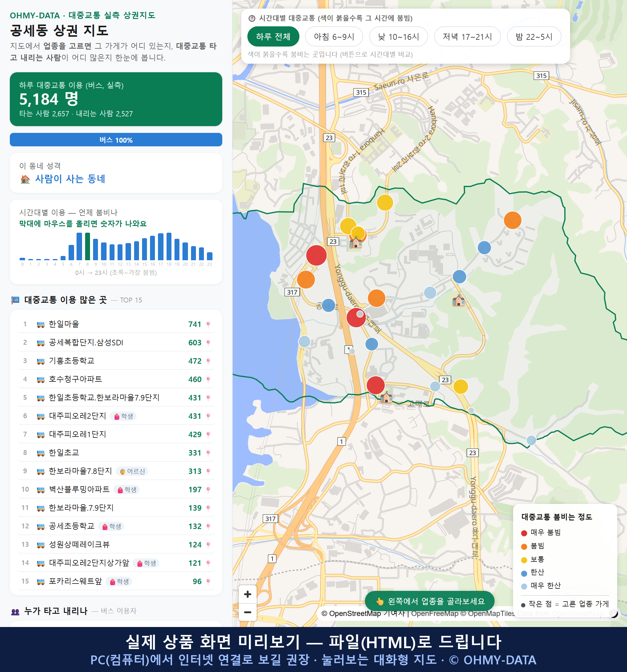
Task: Click the orange stop marker in the northeast
Action: (512, 220)
